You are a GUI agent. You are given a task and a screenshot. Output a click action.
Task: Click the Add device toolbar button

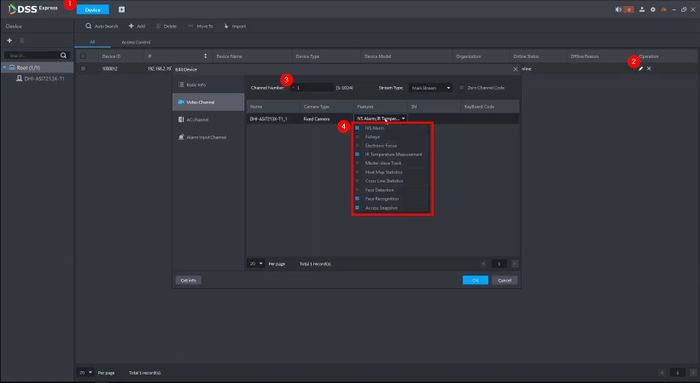(137, 26)
